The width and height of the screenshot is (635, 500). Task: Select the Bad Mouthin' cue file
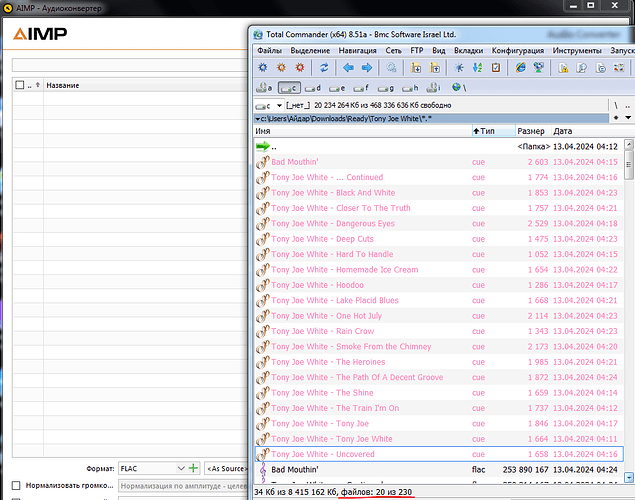pyautogui.click(x=439, y=162)
